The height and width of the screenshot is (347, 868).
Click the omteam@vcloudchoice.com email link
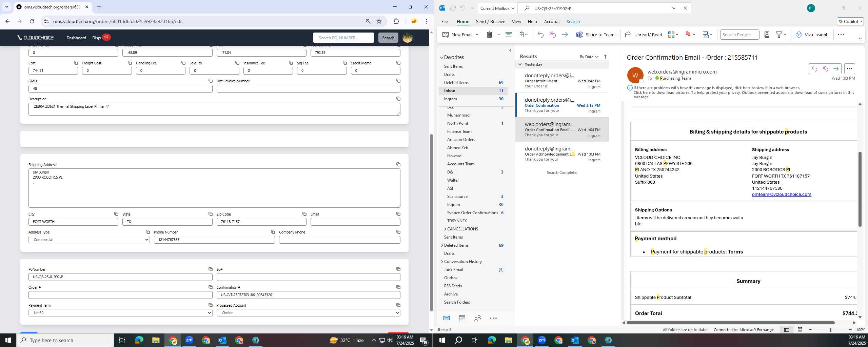coord(781,194)
